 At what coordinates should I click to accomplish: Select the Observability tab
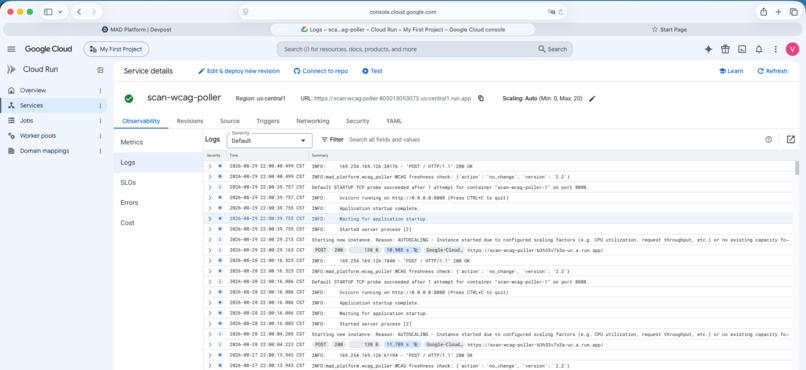[x=141, y=121]
